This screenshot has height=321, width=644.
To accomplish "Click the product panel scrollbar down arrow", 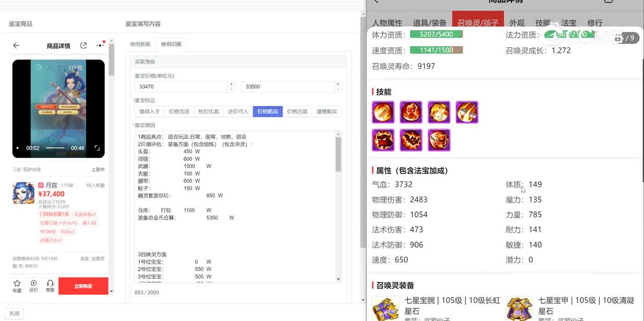I will pos(111,291).
